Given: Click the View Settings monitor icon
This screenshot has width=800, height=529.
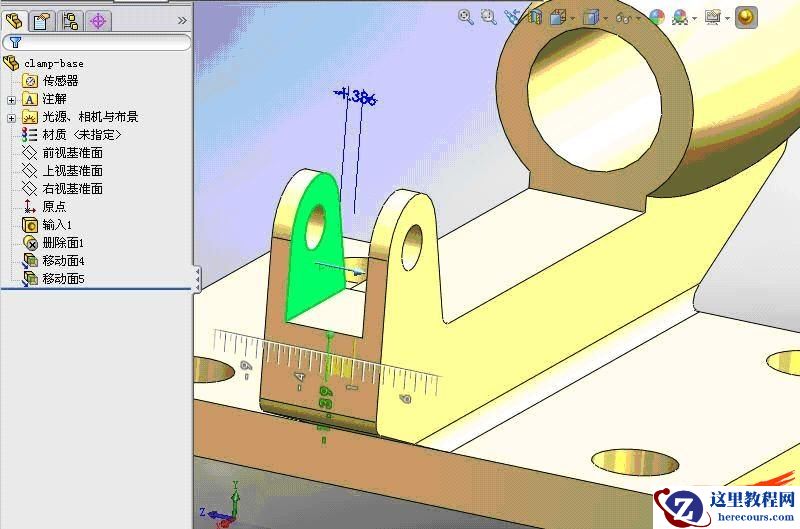Looking at the screenshot, I should (713, 17).
